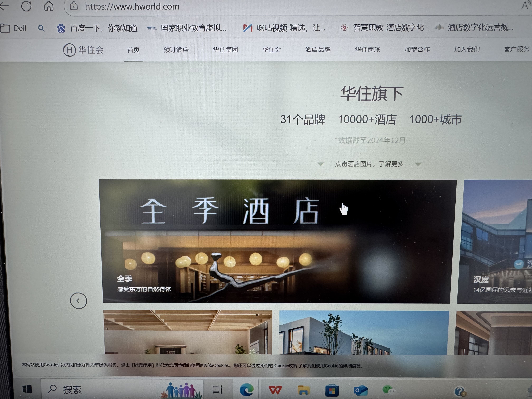Open the 预订酒店 menu item

tap(176, 50)
